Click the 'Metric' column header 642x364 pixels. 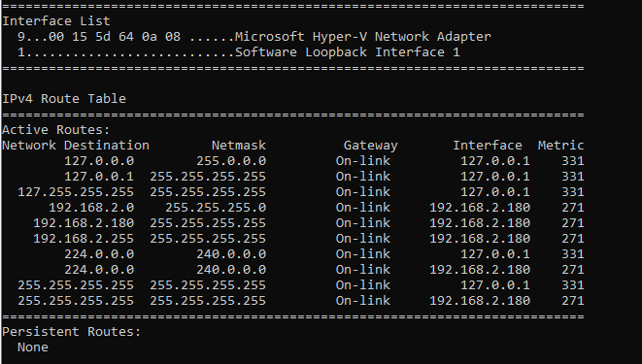pos(561,146)
